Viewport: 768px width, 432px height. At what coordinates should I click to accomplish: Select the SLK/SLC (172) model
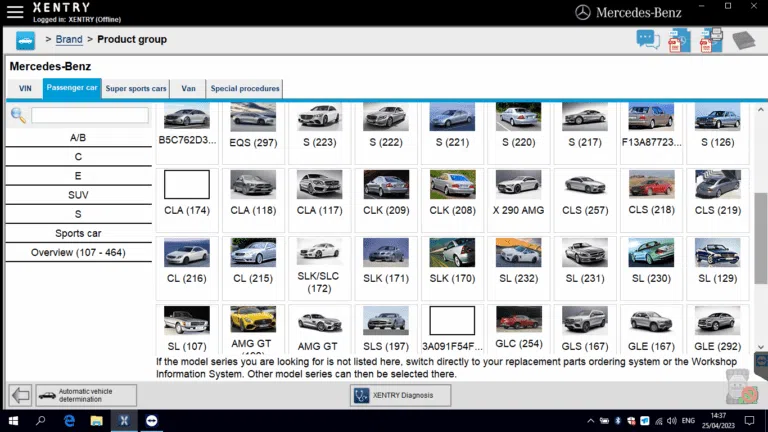tap(319, 267)
